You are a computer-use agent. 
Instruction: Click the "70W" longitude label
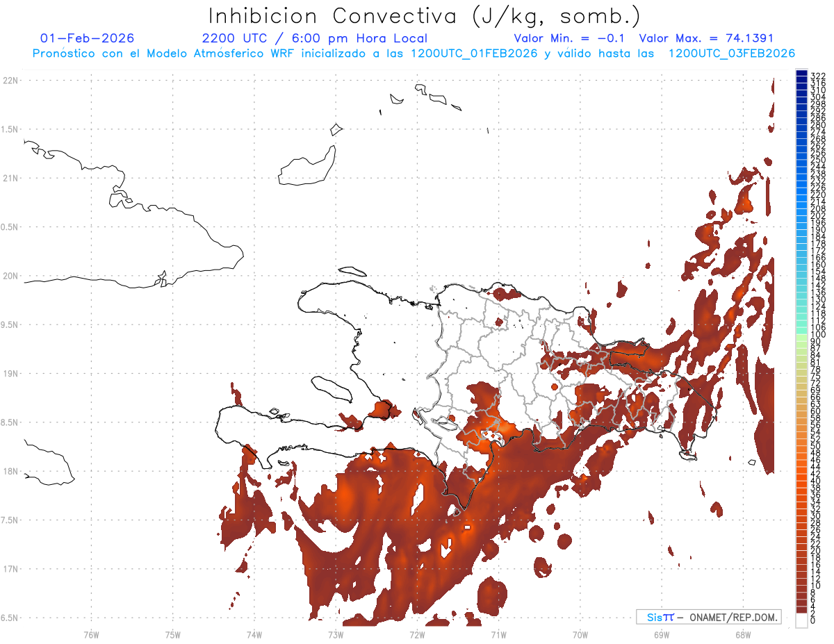580,634
